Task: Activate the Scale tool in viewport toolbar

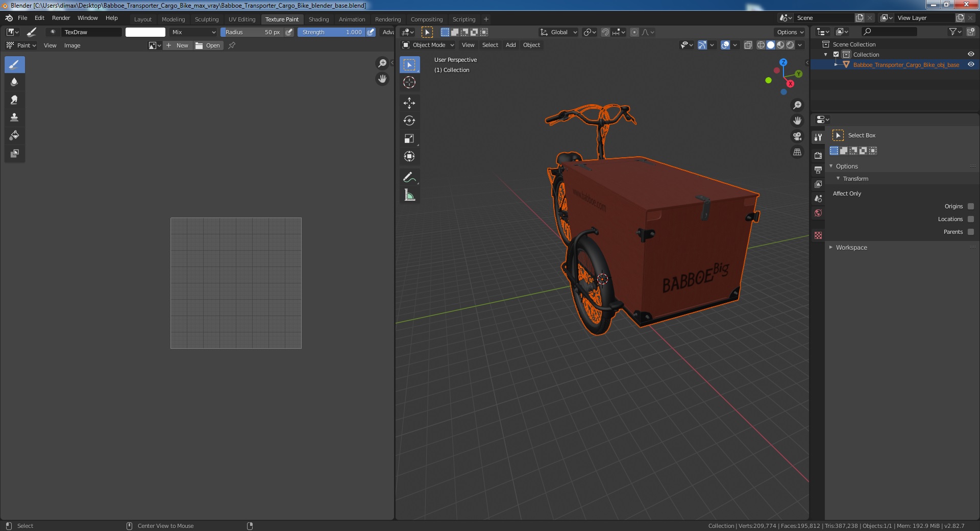Action: 409,139
